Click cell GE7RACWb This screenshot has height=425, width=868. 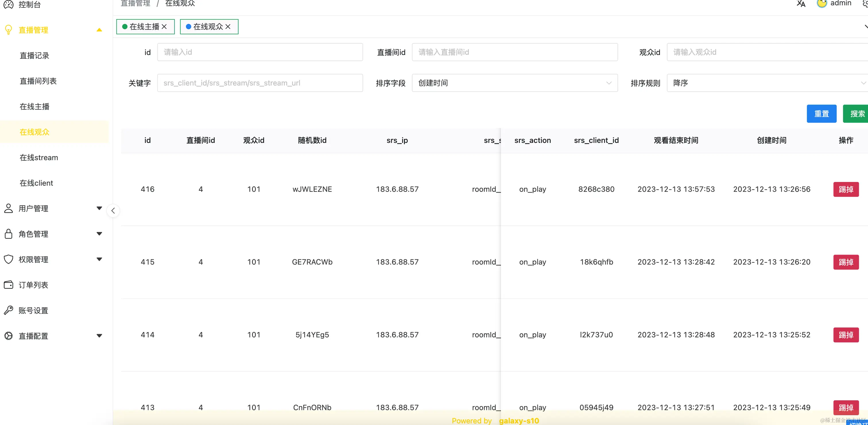(x=312, y=262)
